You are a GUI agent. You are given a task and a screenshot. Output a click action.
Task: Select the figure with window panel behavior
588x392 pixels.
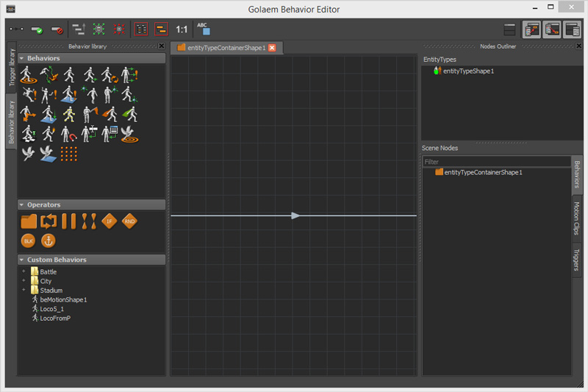110,134
